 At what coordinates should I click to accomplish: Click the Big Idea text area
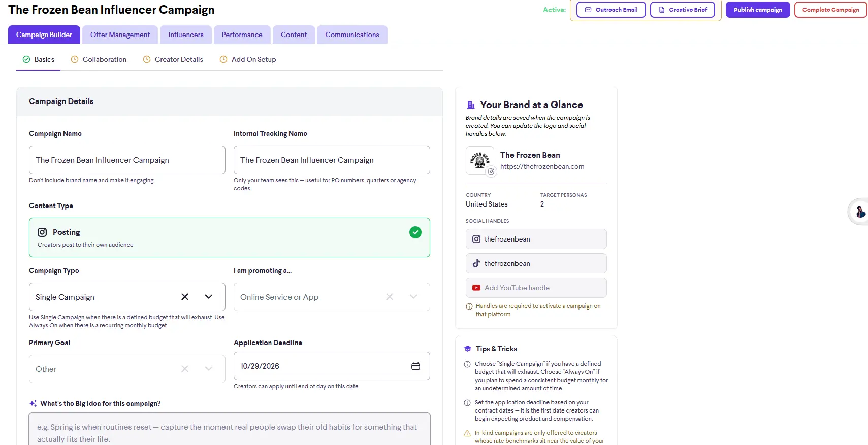(230, 429)
